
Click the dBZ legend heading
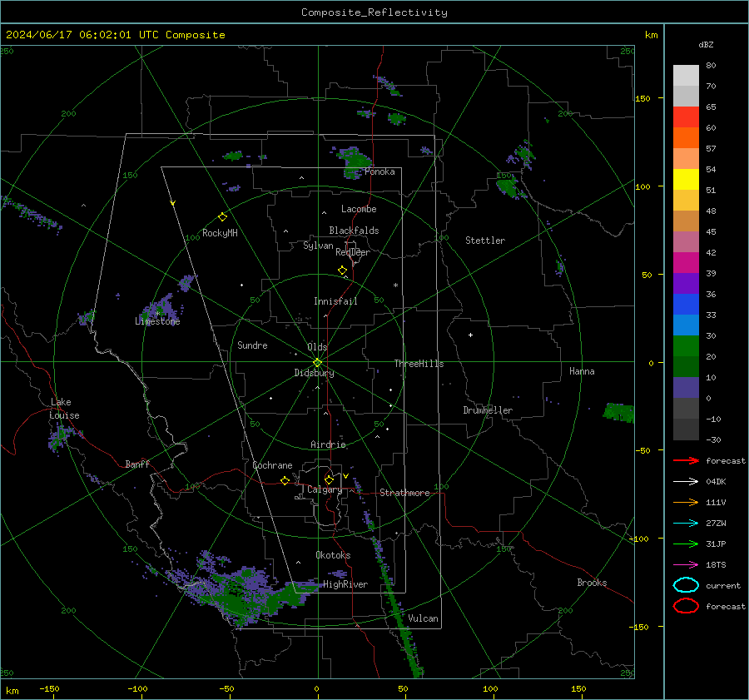pos(706,44)
